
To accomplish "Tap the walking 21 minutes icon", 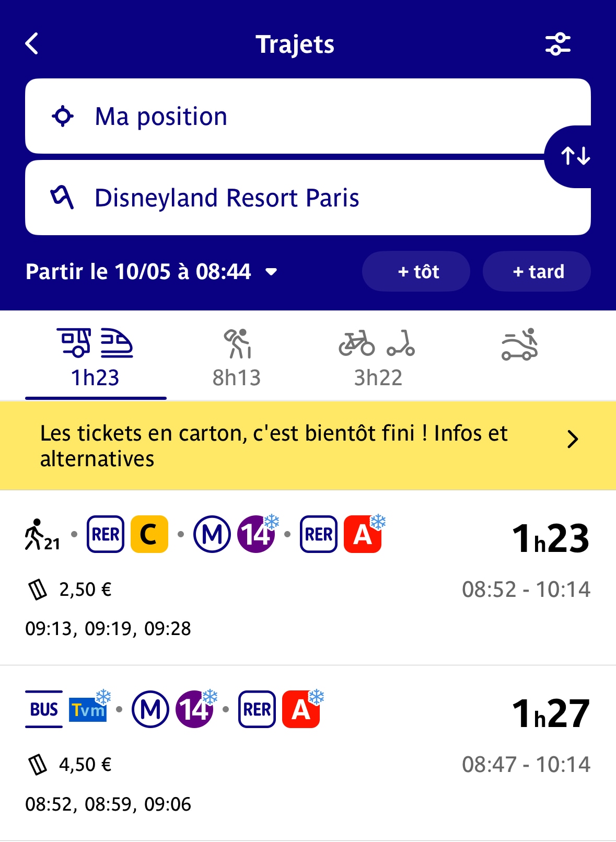I will (x=42, y=535).
